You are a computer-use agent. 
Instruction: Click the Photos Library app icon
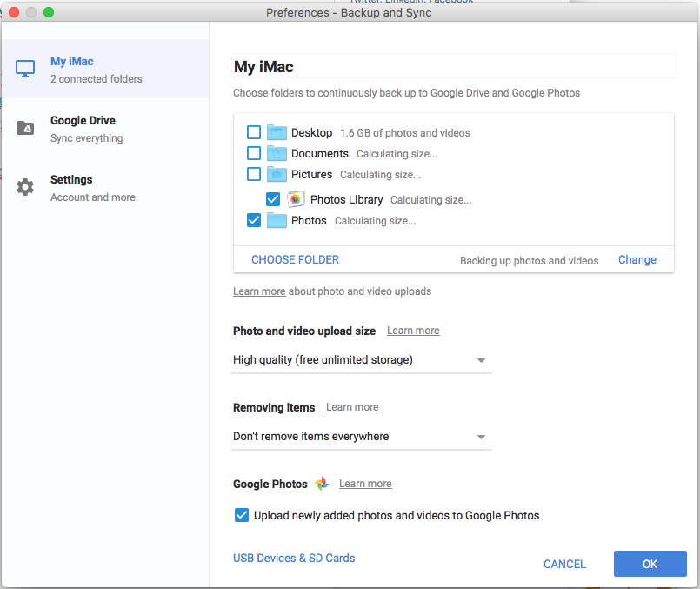coord(296,199)
